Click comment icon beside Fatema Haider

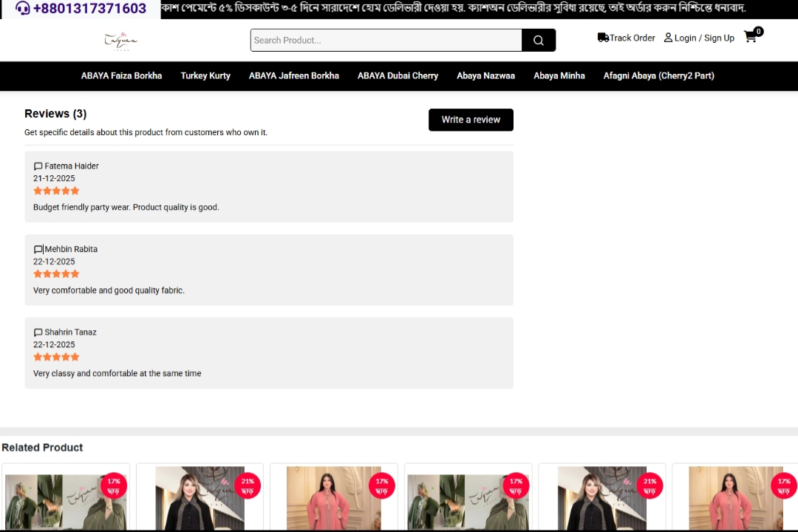tap(38, 166)
